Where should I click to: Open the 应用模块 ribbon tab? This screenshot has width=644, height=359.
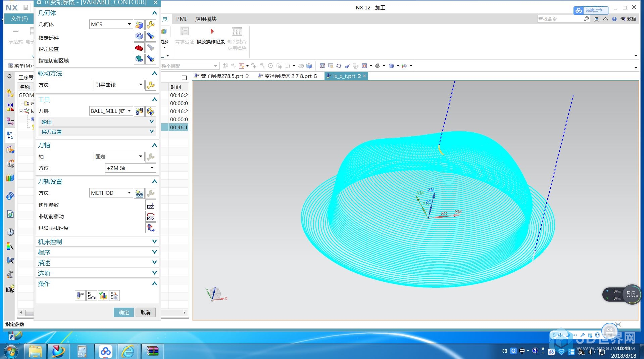tap(206, 19)
